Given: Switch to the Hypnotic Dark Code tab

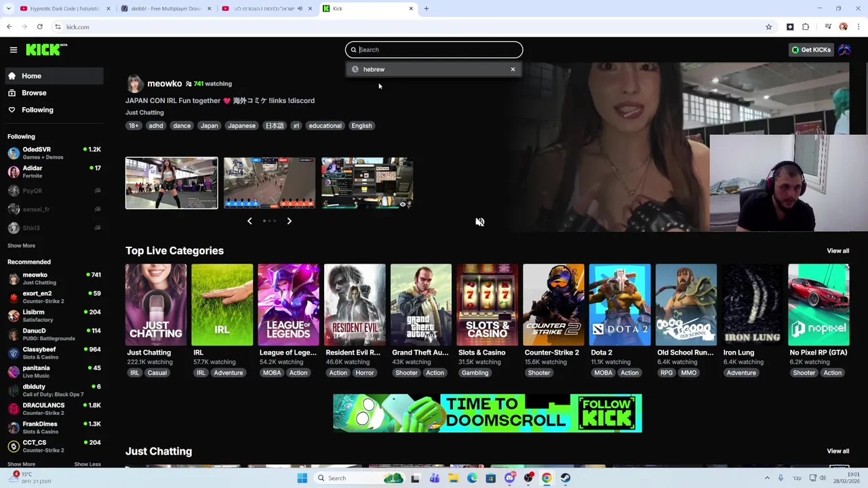Looking at the screenshot, I should coord(64,9).
